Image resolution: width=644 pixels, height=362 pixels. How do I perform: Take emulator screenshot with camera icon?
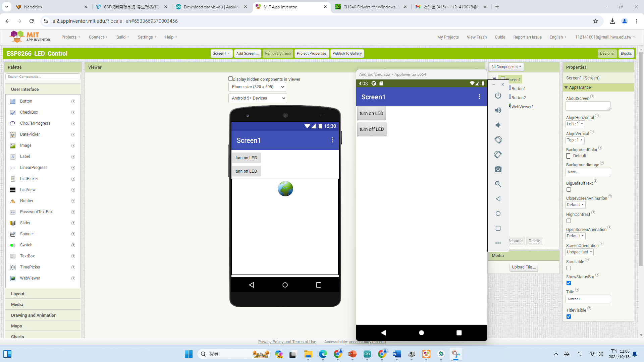coord(498,169)
